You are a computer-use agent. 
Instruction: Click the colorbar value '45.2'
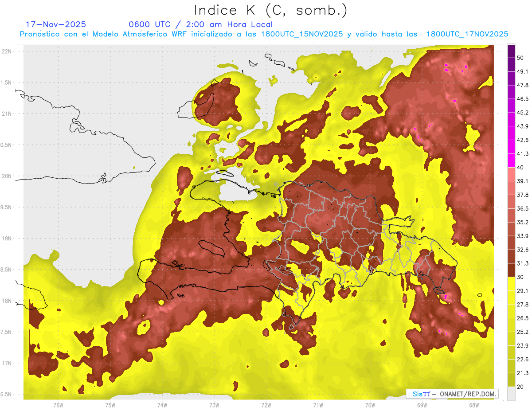coord(523,113)
